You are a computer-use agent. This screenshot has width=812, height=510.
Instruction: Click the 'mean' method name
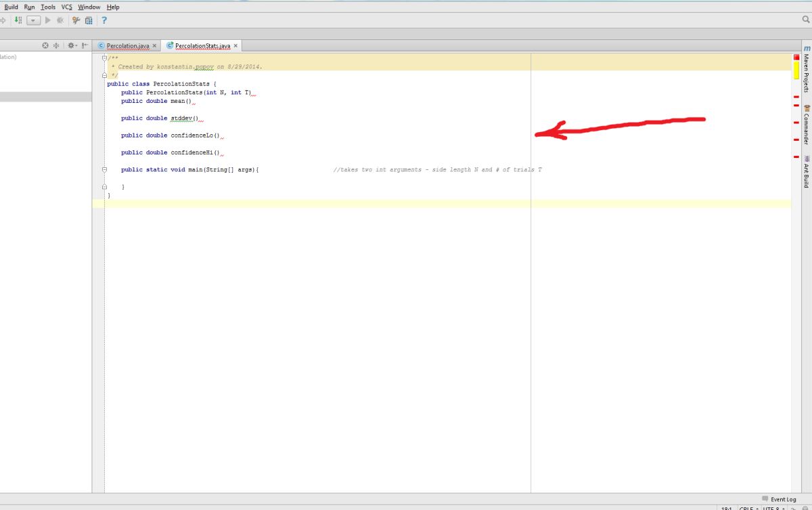(177, 101)
